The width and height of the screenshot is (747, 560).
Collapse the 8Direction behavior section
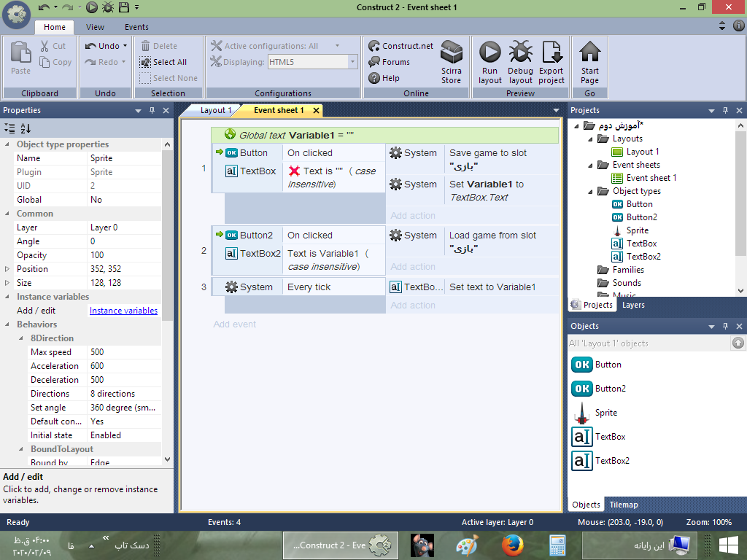coord(21,338)
